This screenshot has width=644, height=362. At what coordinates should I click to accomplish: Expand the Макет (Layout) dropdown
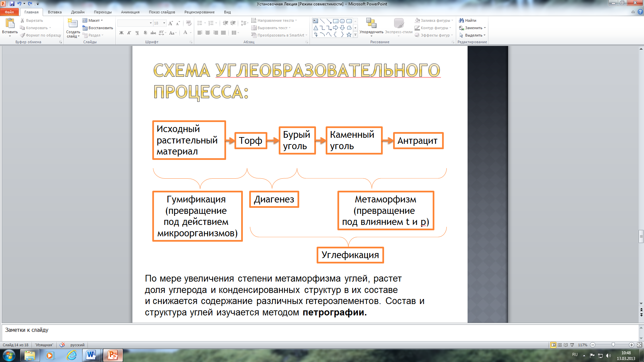click(95, 20)
